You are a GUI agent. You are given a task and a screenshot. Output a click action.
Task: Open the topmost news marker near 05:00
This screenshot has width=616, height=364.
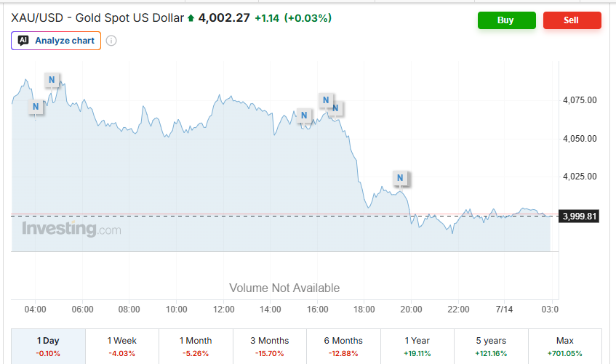(52, 80)
